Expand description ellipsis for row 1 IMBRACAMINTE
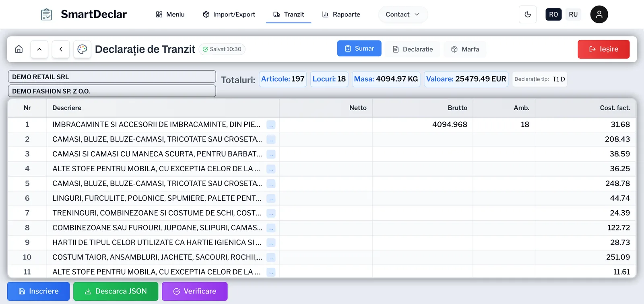This screenshot has height=304, width=644. click(271, 125)
